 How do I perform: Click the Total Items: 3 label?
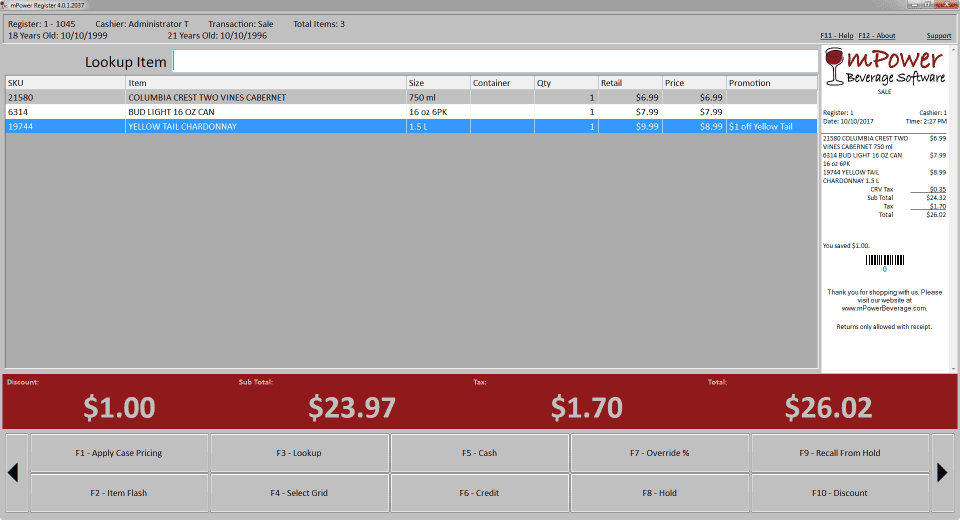(319, 24)
